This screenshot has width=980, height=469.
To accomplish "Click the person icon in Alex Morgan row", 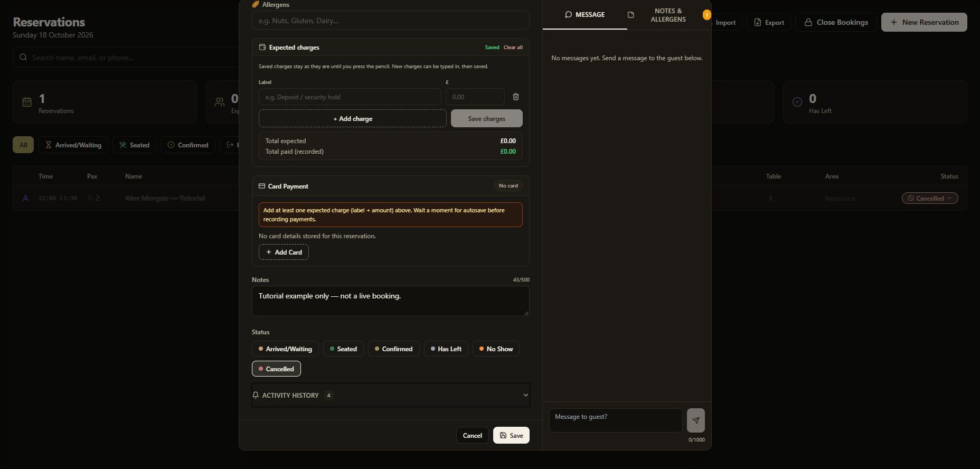I will pyautogui.click(x=25, y=199).
